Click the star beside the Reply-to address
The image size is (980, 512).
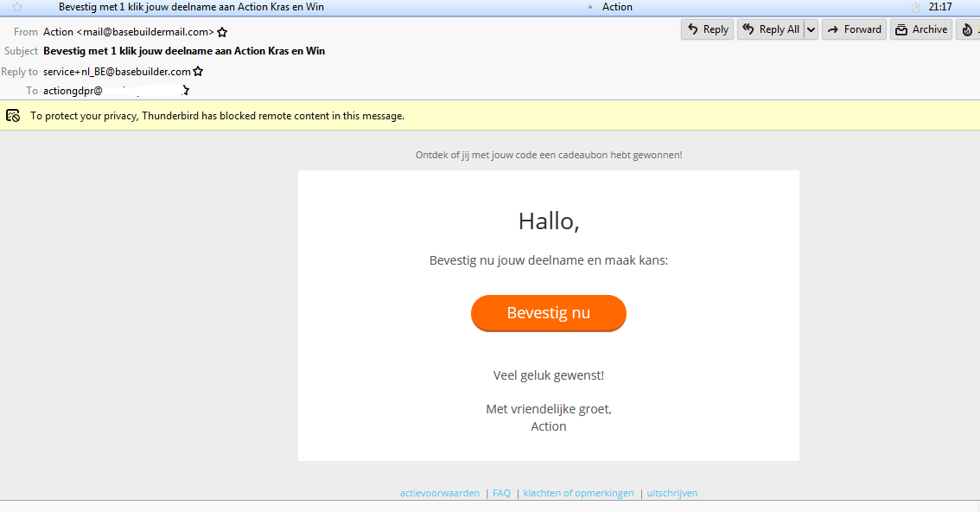198,72
